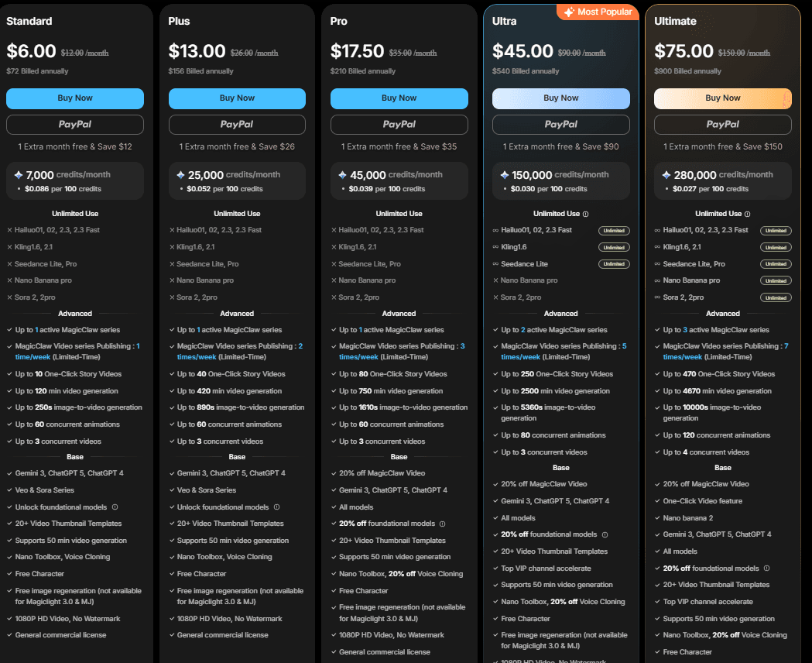Click the Ultimate plan title

675,21
